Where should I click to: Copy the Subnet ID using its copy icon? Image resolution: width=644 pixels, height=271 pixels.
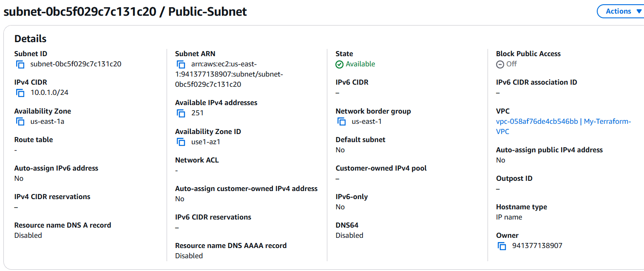20,64
